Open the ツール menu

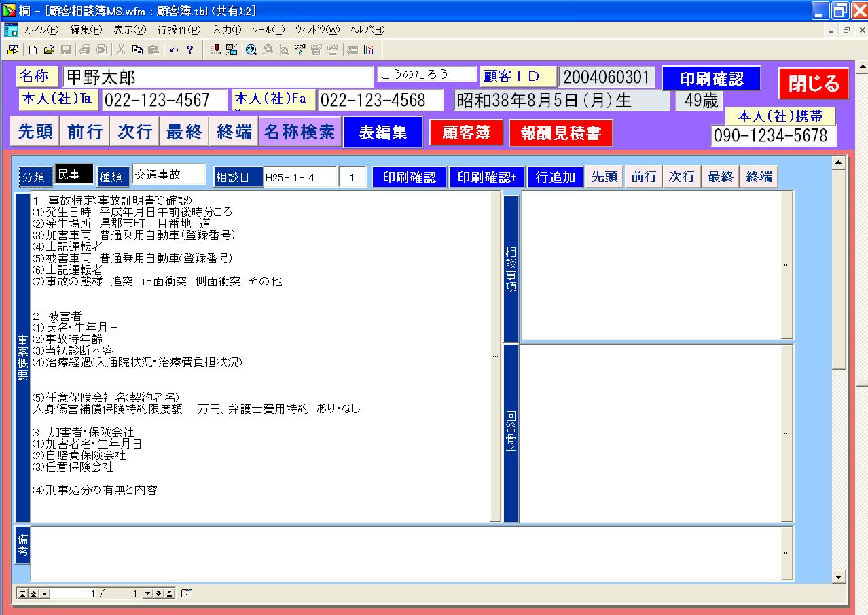point(268,30)
